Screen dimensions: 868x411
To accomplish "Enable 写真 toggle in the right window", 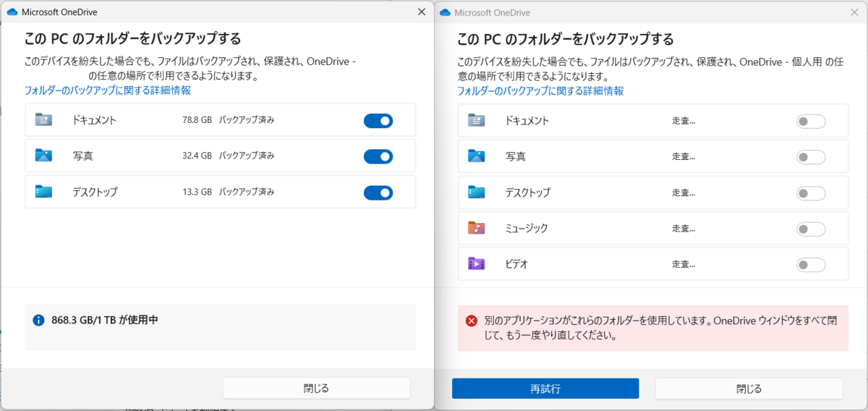I will point(811,156).
